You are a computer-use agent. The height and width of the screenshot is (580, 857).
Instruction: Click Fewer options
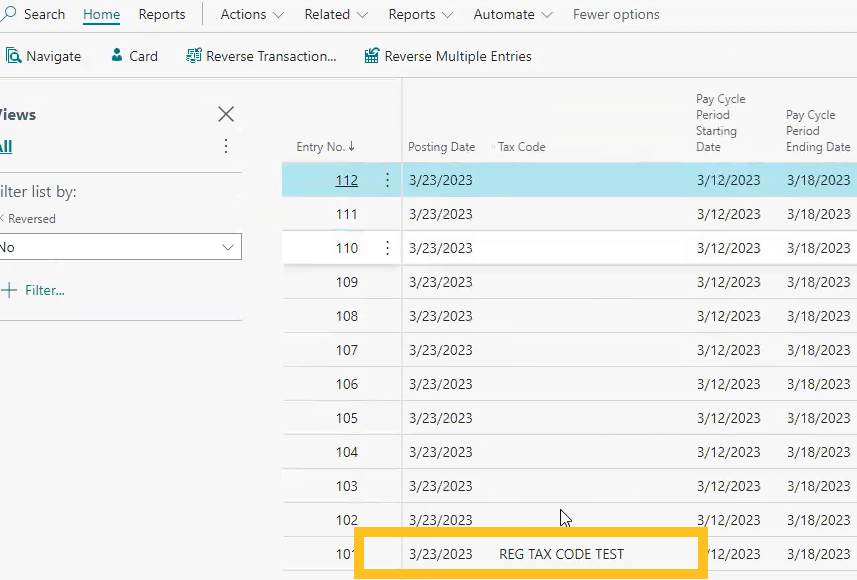click(x=616, y=15)
